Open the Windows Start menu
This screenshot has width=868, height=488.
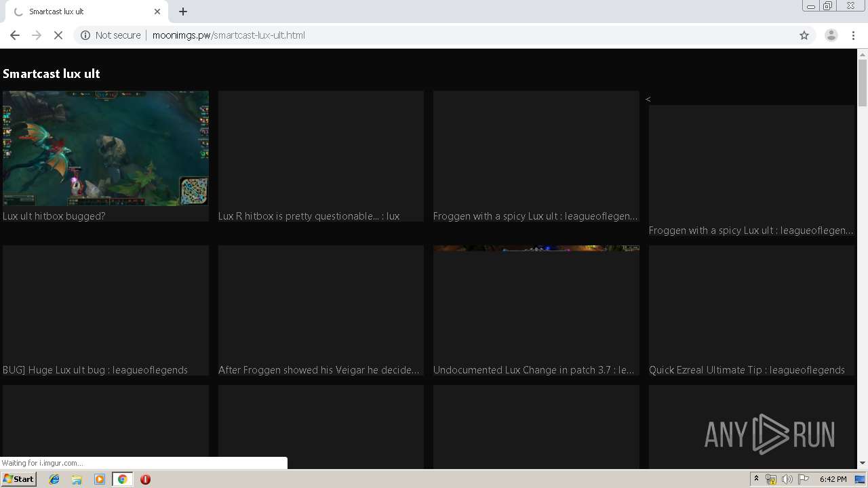pyautogui.click(x=19, y=479)
